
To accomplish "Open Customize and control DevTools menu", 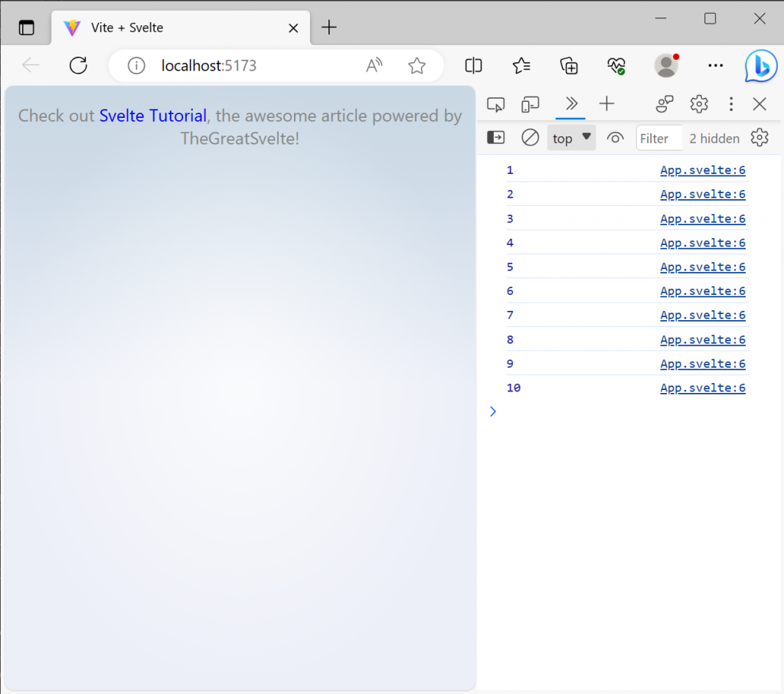I will [x=731, y=104].
